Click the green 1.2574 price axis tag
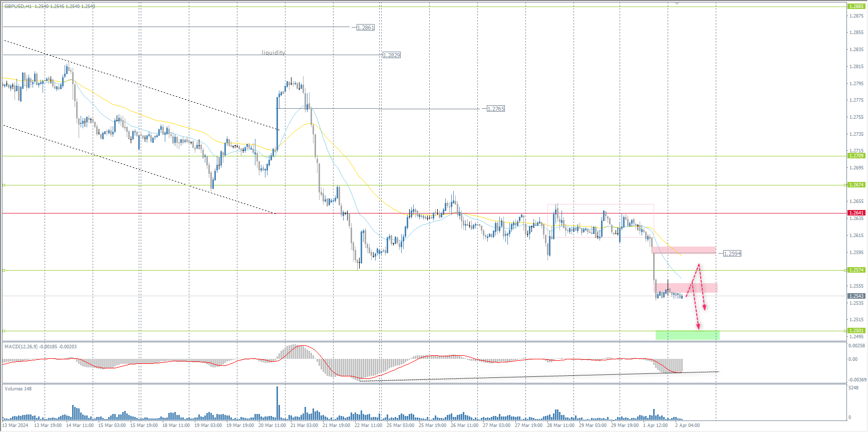Viewport: 868px width, 432px height. click(856, 270)
